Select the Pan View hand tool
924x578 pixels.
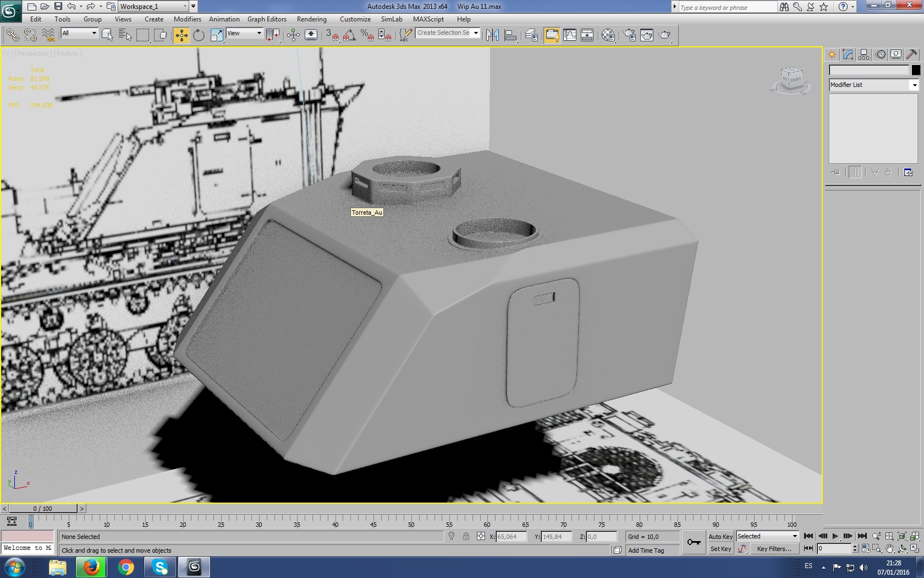tap(889, 549)
